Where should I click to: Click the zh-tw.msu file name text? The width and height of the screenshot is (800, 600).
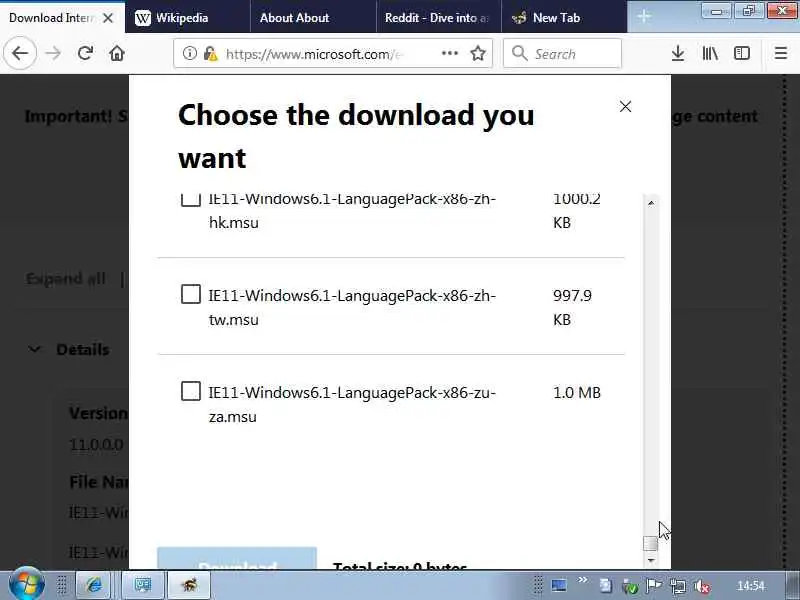click(x=352, y=308)
